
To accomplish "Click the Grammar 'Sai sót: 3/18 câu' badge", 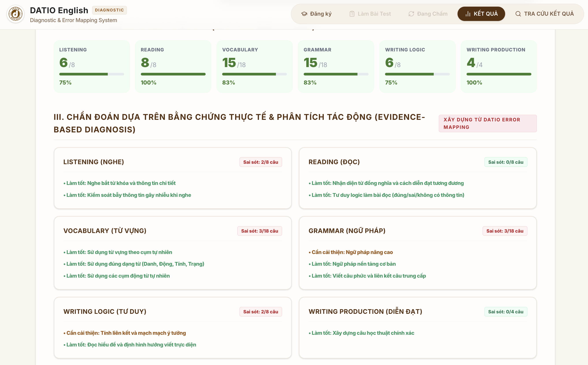I will pyautogui.click(x=505, y=231).
